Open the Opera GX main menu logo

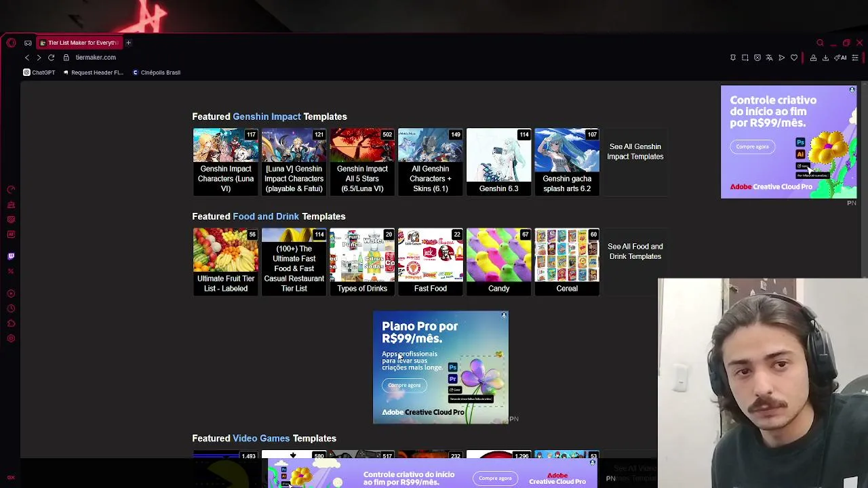coord(12,43)
